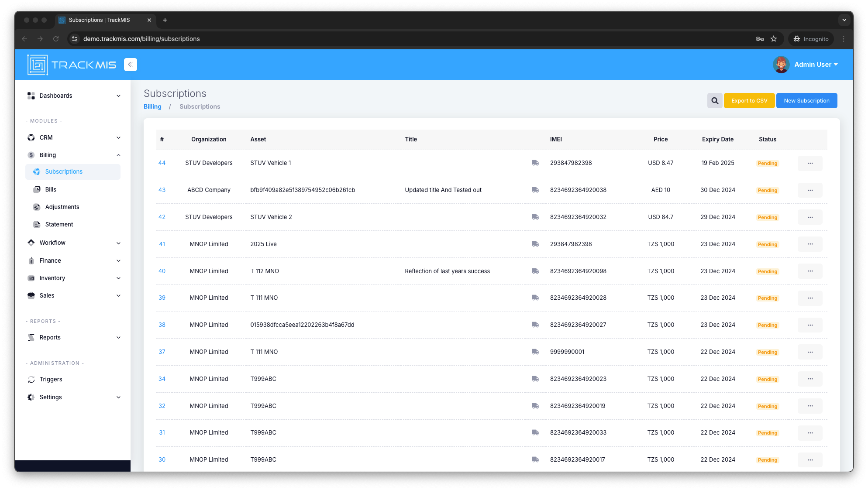Expand the CRM module

click(73, 137)
